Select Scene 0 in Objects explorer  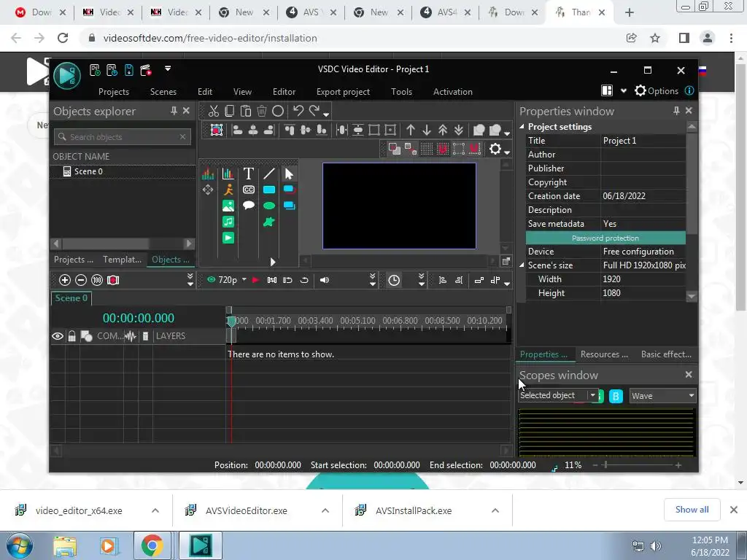(88, 171)
